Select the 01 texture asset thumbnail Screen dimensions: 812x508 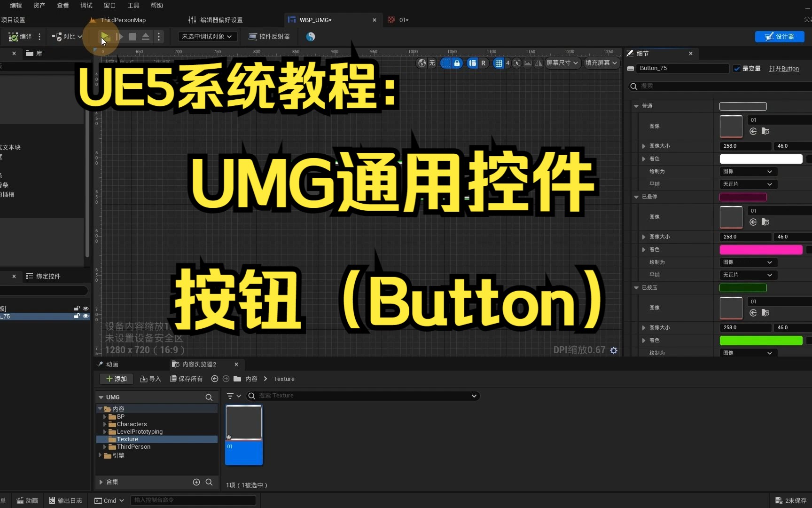(x=244, y=435)
